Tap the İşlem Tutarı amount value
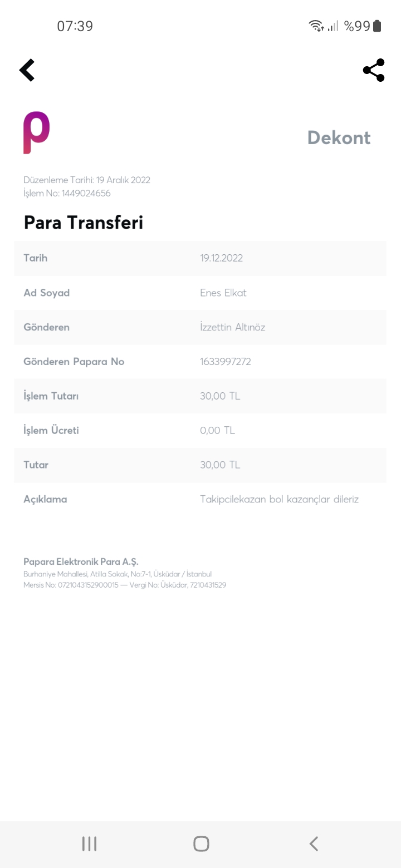The width and height of the screenshot is (401, 868). click(220, 396)
